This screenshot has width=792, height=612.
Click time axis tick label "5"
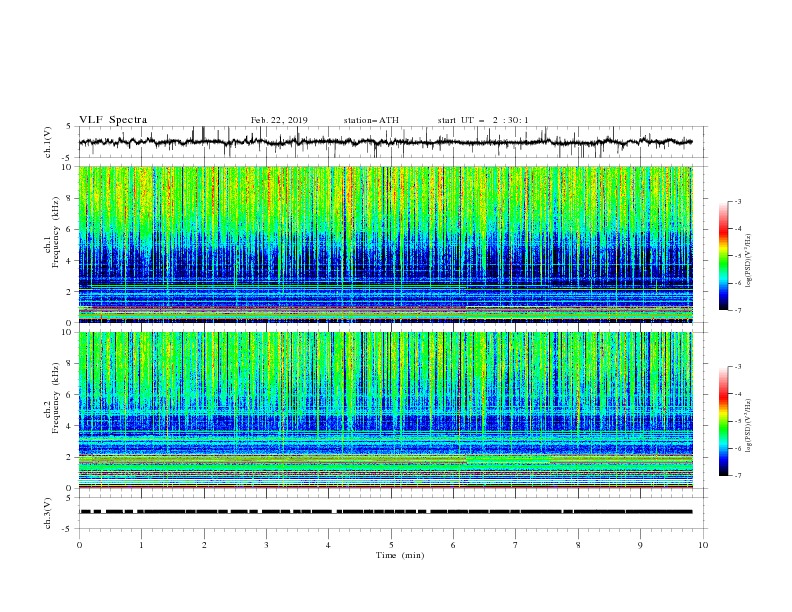(391, 545)
